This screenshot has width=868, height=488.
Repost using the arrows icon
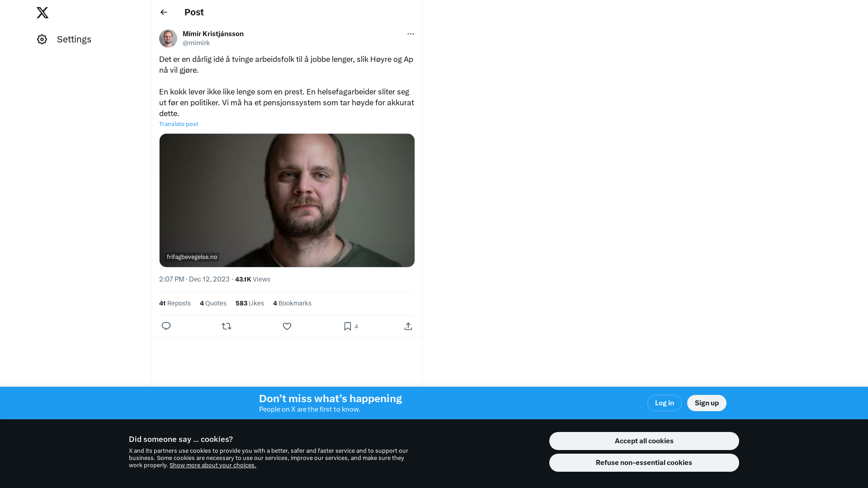[226, 326]
